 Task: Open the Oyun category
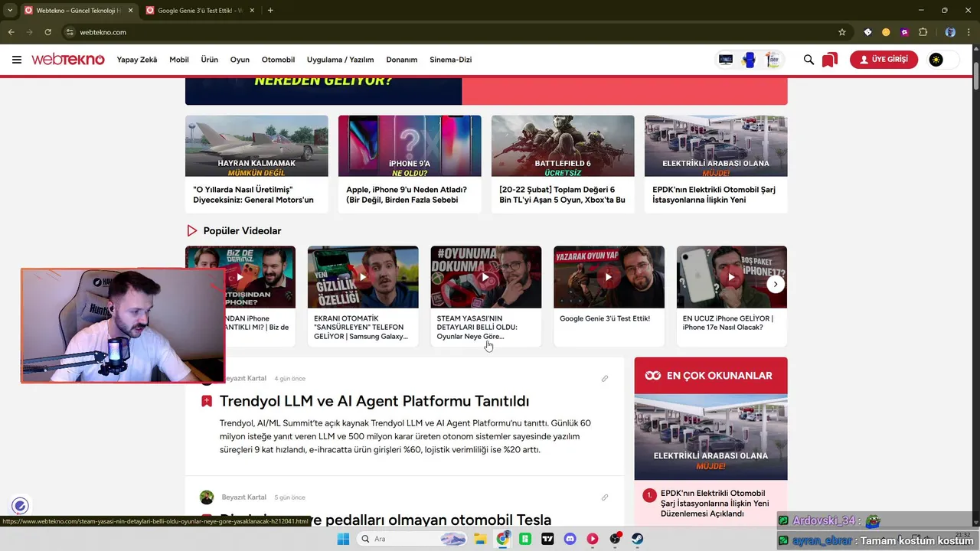click(x=240, y=60)
